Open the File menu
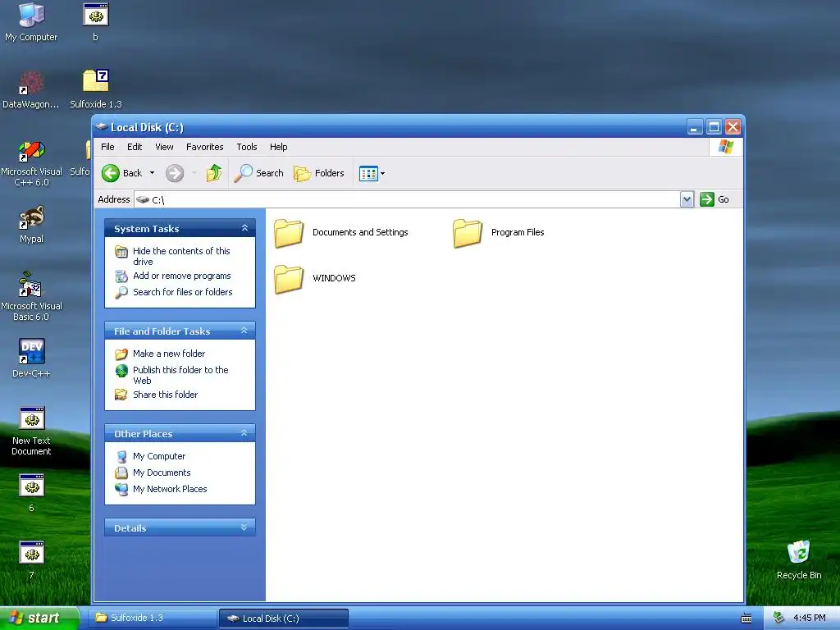The image size is (840, 630). [107, 147]
